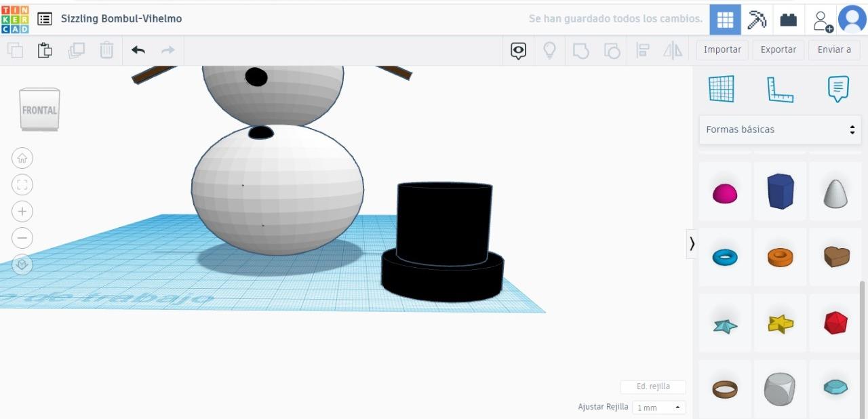Click the Tinkercad logo

(16, 19)
